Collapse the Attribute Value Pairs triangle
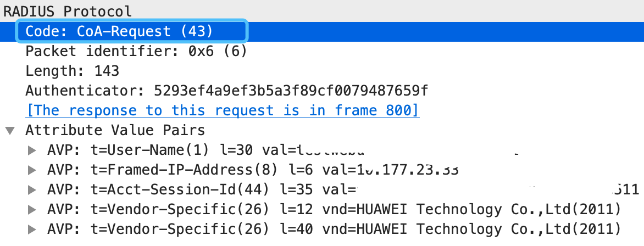644x246 pixels. click(10, 131)
